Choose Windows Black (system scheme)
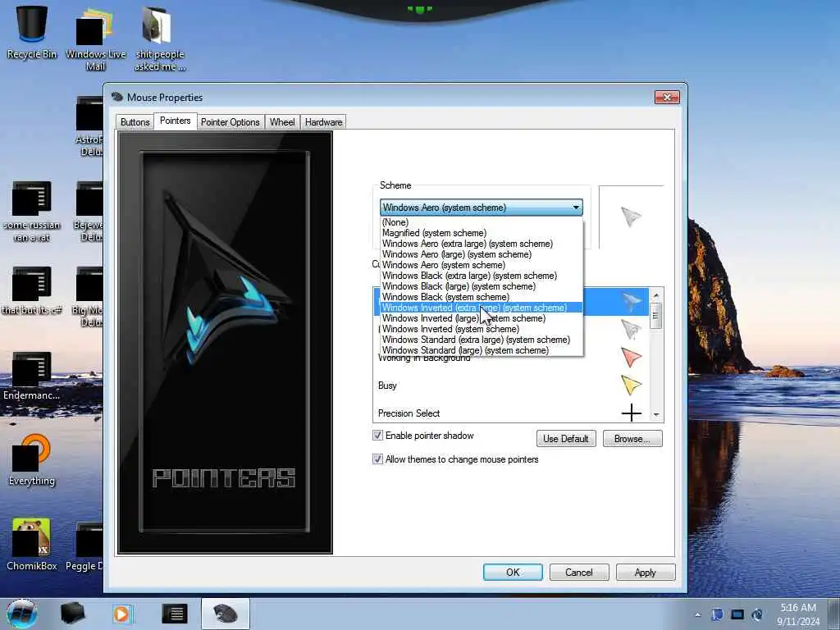This screenshot has width=840, height=630. tap(481, 297)
